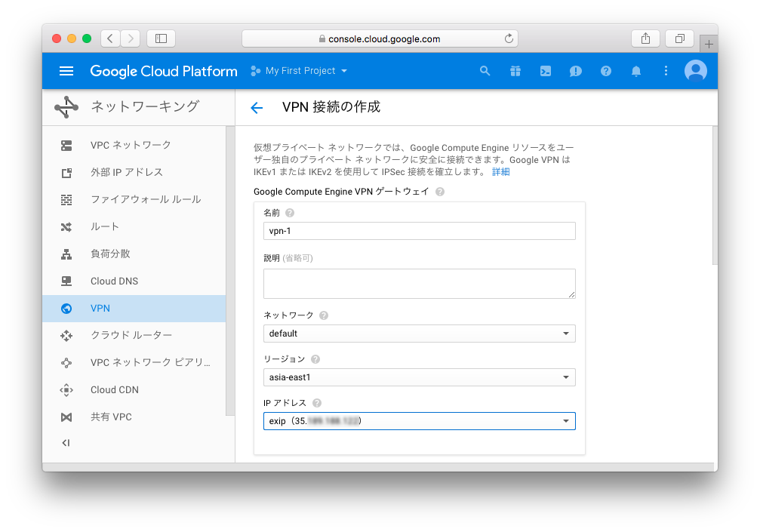Collapse the sidebar with the chevron icon
This screenshot has height=532, width=760.
[66, 443]
